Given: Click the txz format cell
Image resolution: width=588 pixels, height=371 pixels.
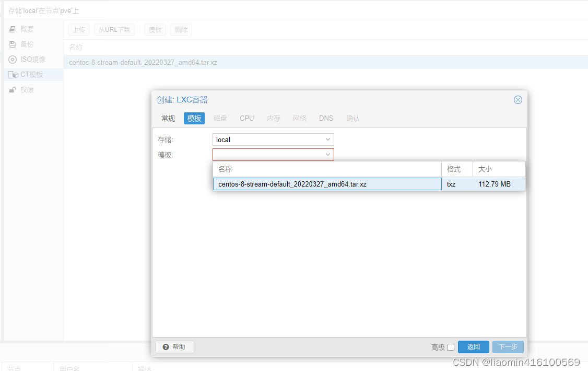Looking at the screenshot, I should [457, 184].
